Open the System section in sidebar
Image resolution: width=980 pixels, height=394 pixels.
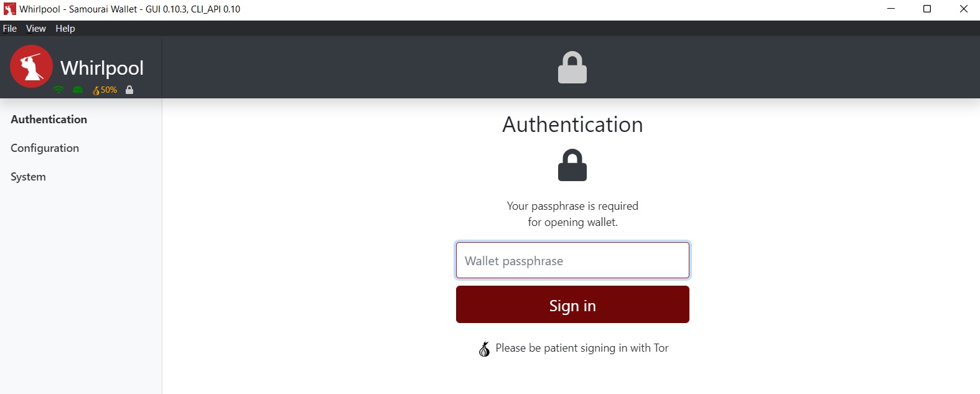tap(28, 177)
